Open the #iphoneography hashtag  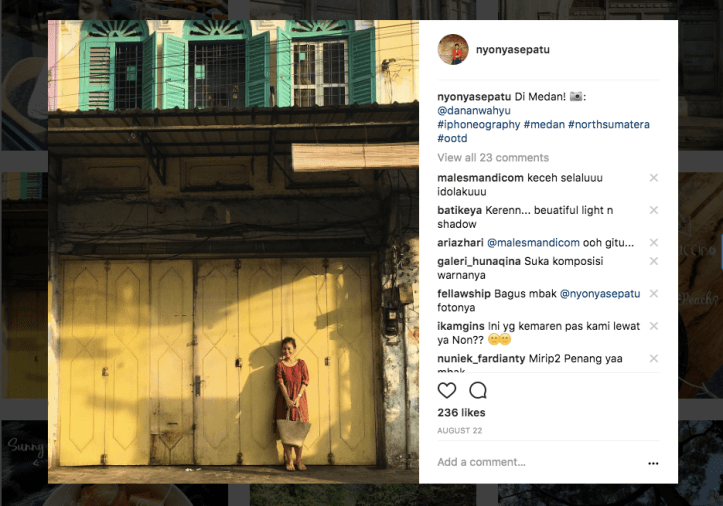(479, 125)
